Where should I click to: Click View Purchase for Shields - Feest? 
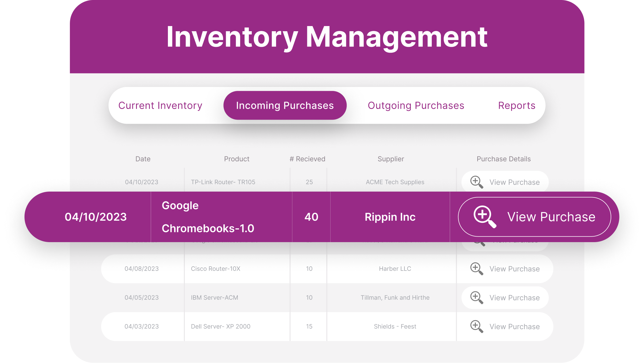tap(514, 327)
